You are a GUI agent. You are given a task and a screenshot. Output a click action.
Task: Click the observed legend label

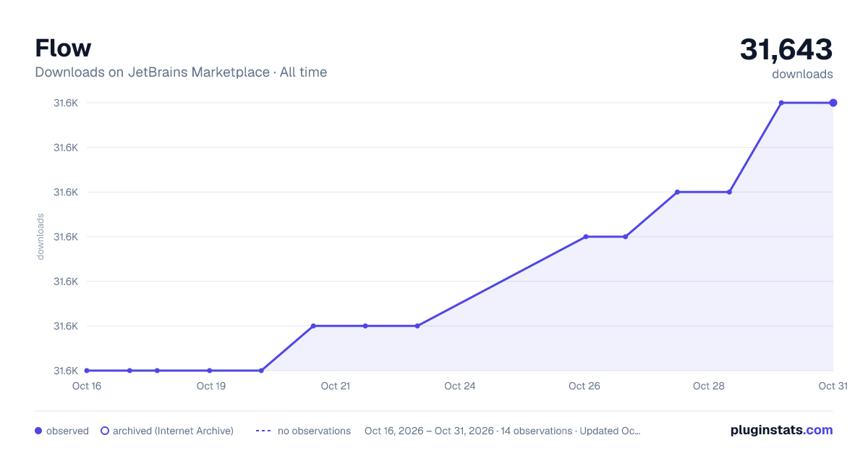pos(67,431)
